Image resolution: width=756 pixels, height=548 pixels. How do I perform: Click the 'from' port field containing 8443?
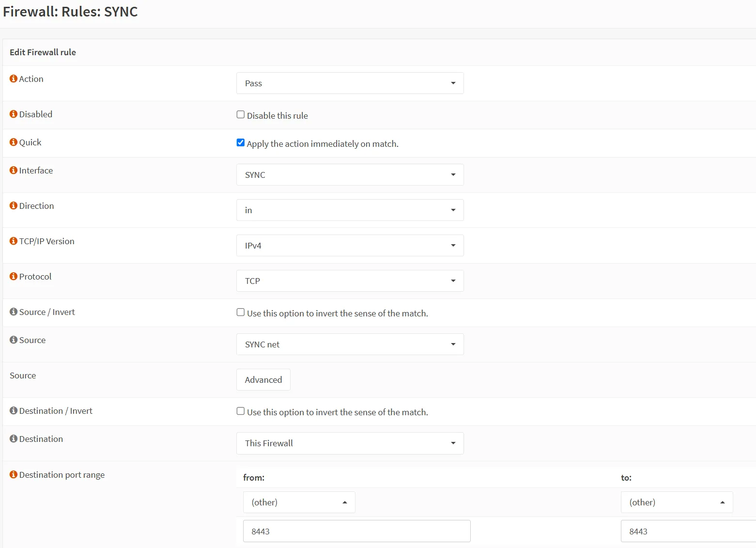tap(356, 531)
